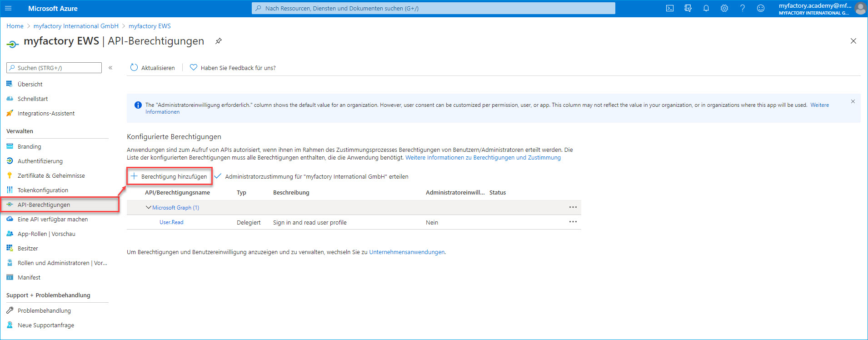Open the User.Read permission
Screen dimensions: 868x340
(171, 222)
